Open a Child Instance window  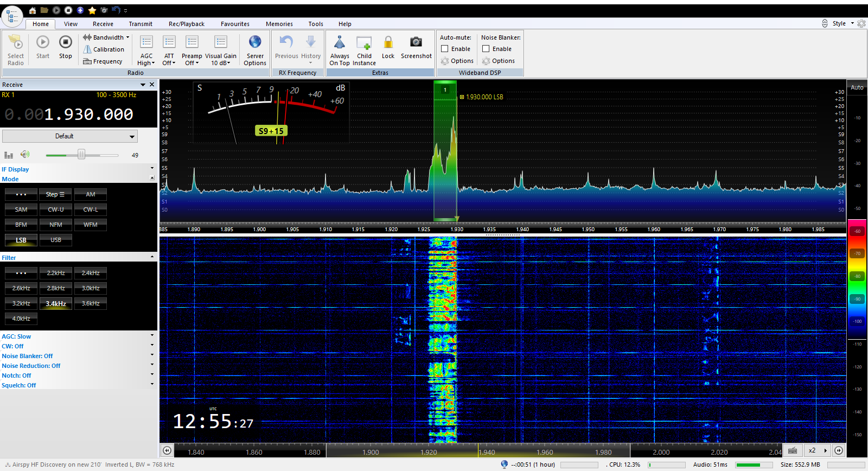364,42
